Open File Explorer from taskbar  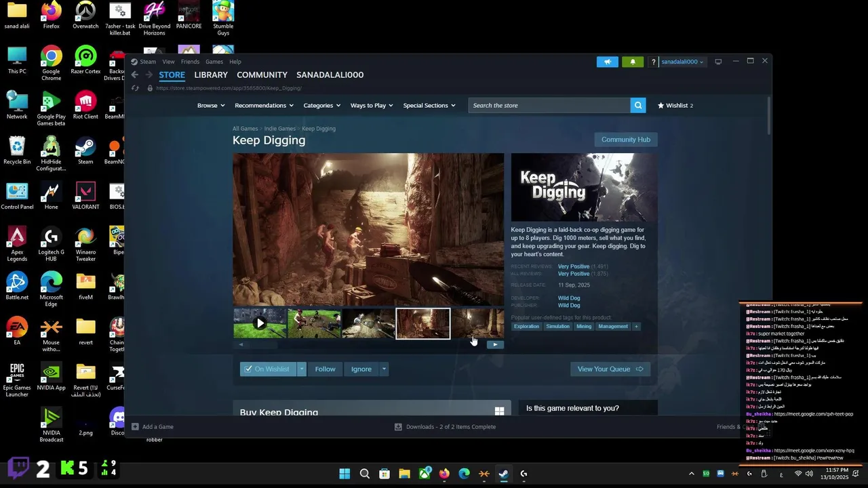coord(404,474)
